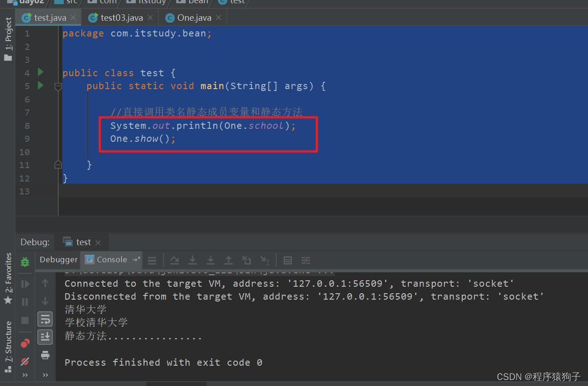Click the Print console output icon
This screenshot has height=386, width=588.
[45, 355]
